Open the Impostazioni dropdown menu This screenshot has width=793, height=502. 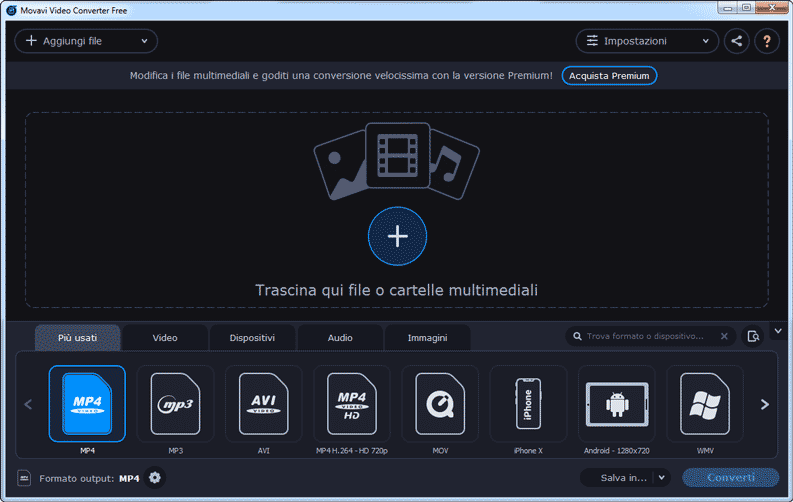[x=647, y=41]
